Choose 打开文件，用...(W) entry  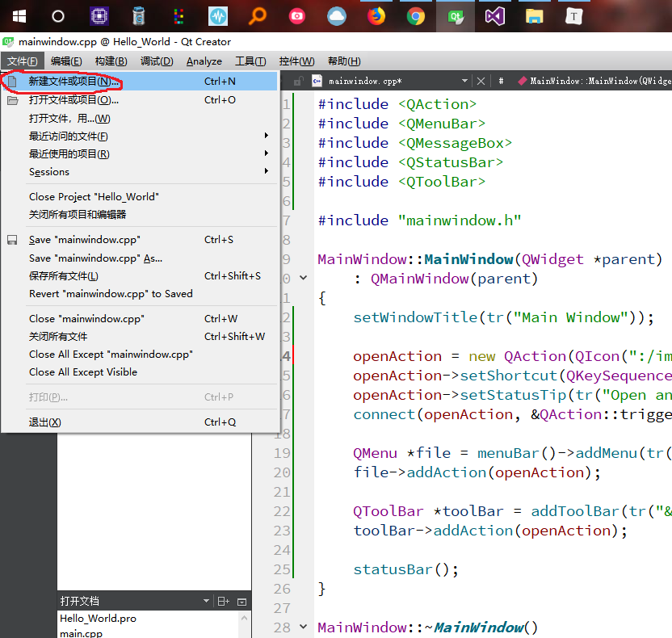click(140, 118)
